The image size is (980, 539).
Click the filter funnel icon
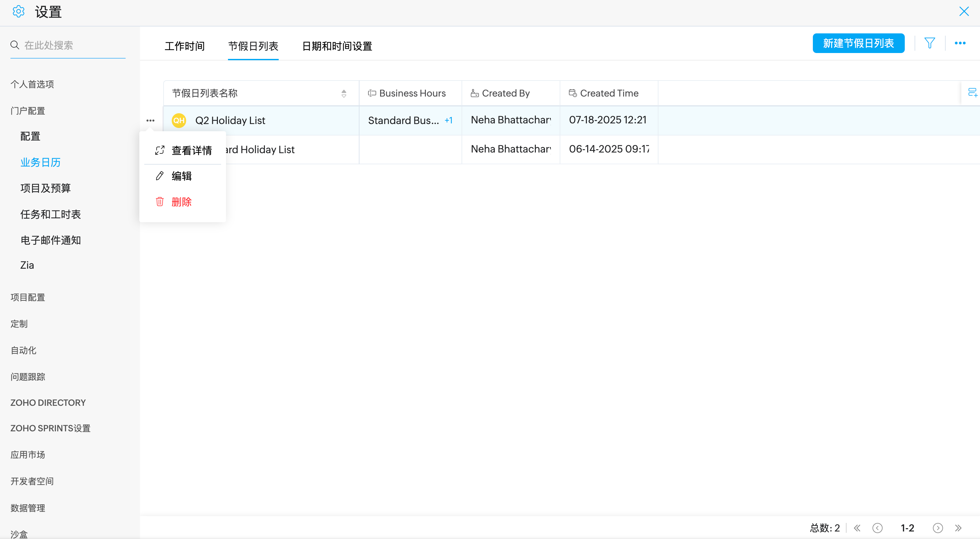tap(929, 44)
